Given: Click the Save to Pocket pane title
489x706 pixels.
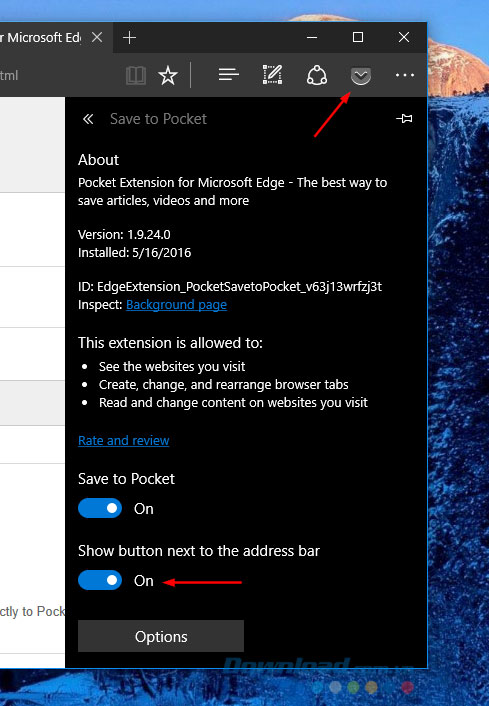Looking at the screenshot, I should (158, 119).
